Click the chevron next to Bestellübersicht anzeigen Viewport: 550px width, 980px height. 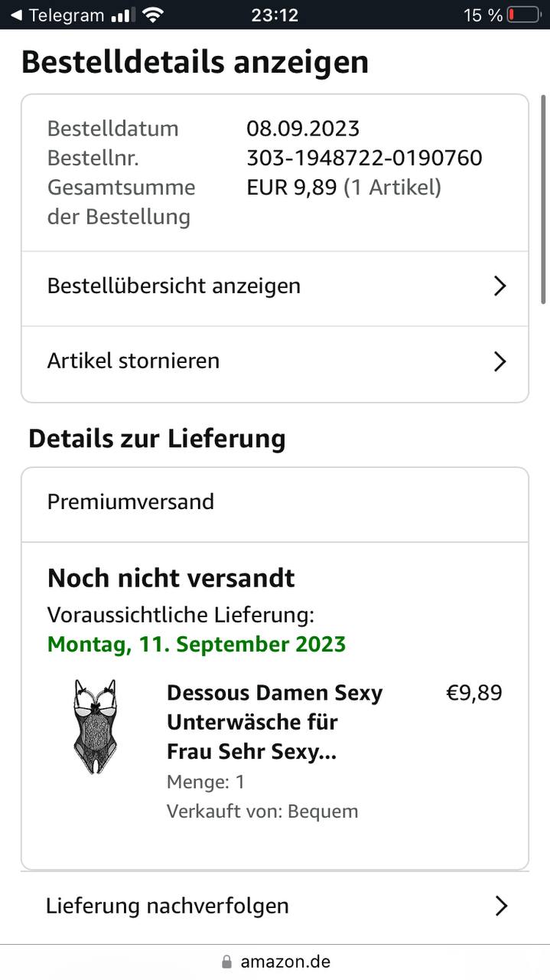pyautogui.click(x=500, y=286)
